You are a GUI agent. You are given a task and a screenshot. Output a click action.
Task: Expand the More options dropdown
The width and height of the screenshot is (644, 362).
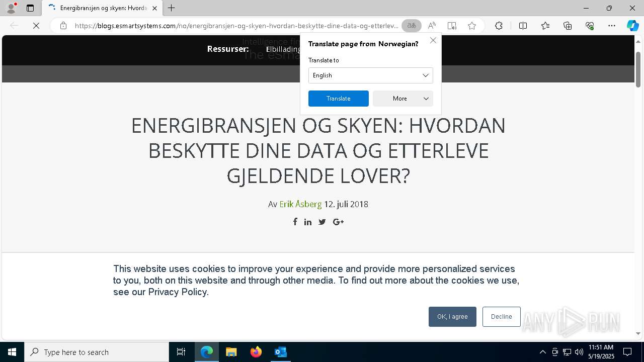(403, 99)
